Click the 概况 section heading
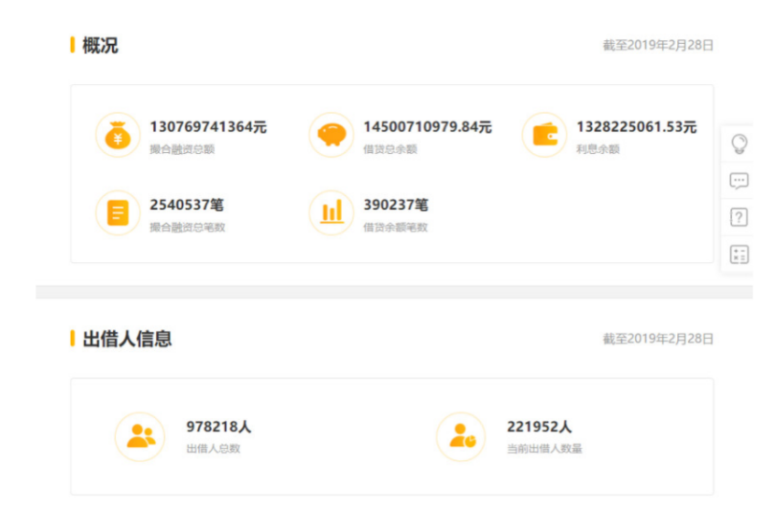The image size is (776, 532). 100,46
